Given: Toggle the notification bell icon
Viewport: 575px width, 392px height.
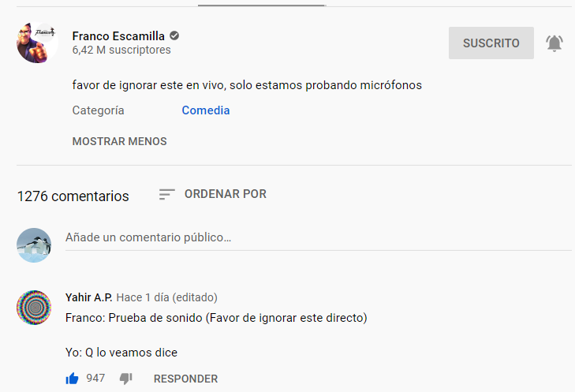Looking at the screenshot, I should click(x=554, y=43).
